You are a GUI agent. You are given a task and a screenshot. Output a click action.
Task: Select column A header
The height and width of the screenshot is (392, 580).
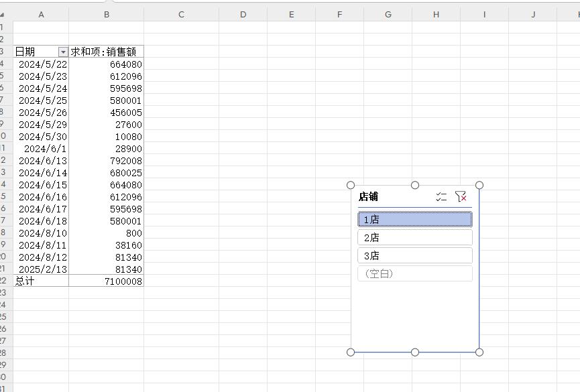click(x=41, y=15)
